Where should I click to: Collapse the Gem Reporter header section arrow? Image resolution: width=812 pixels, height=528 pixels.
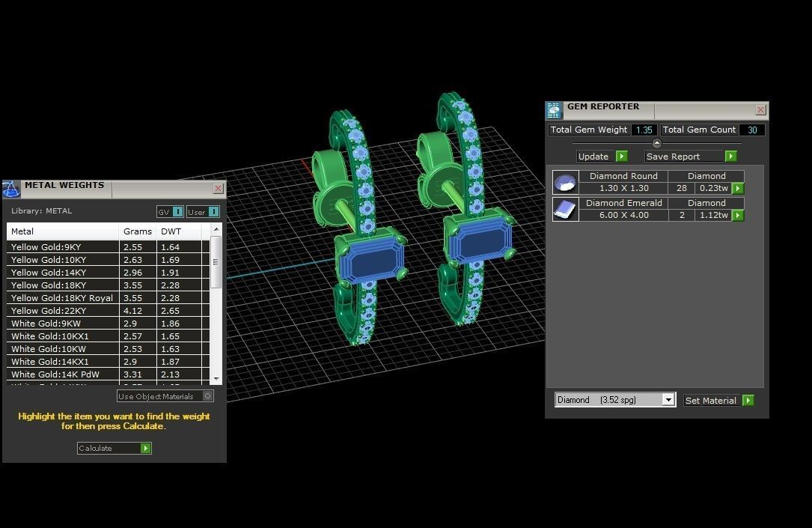(657, 143)
